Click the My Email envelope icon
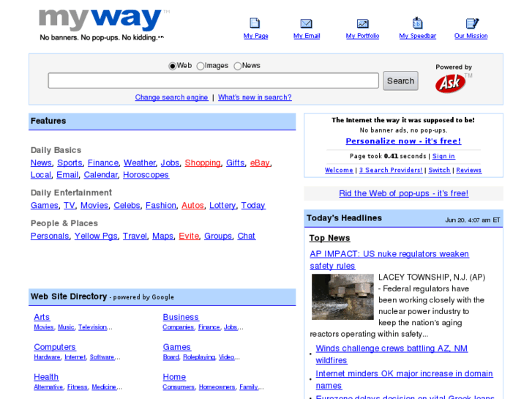532x399 pixels. pyautogui.click(x=306, y=23)
